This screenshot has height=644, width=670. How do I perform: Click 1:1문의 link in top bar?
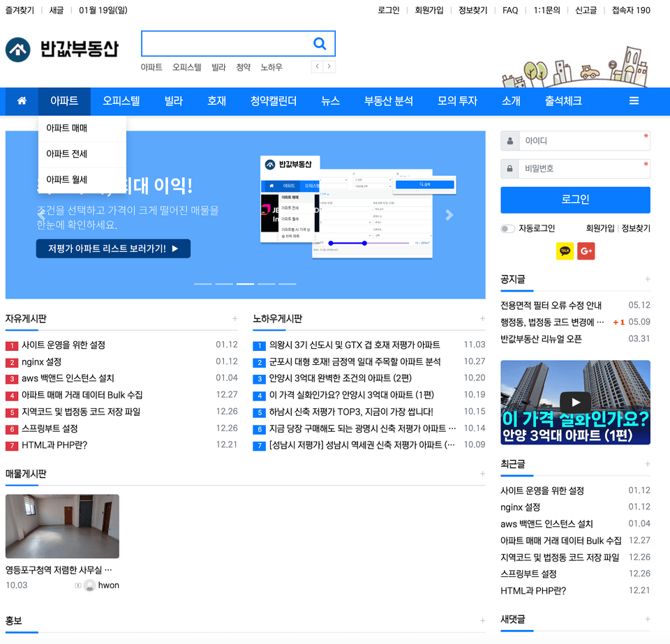point(546,10)
